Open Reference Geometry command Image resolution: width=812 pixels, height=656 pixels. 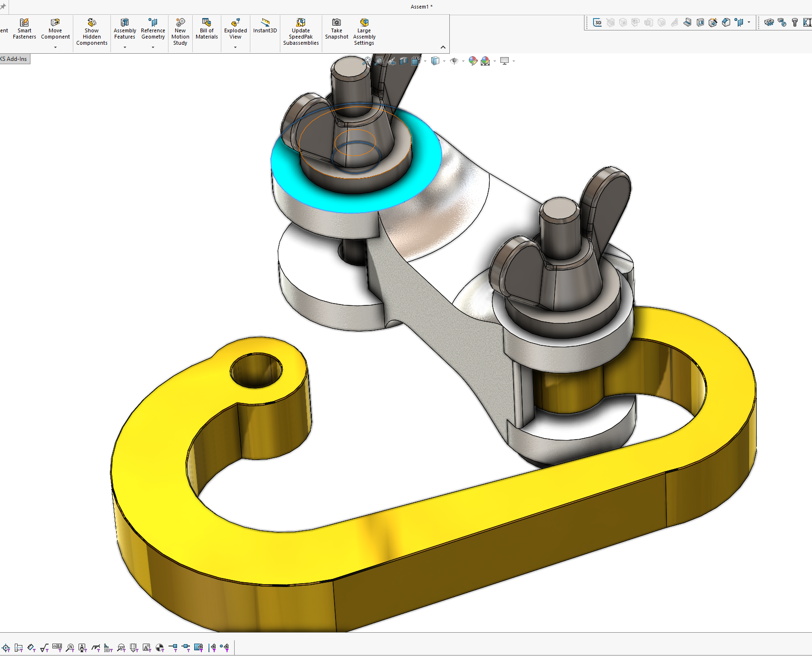(x=153, y=29)
